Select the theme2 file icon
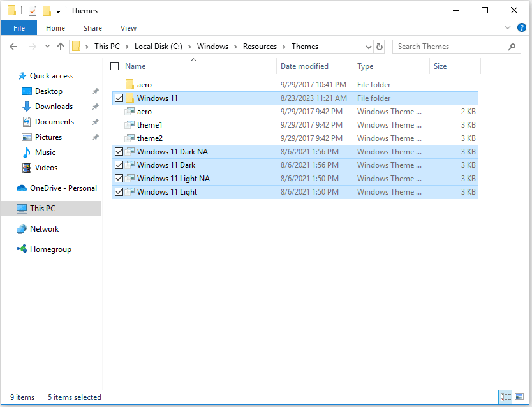 tap(129, 138)
